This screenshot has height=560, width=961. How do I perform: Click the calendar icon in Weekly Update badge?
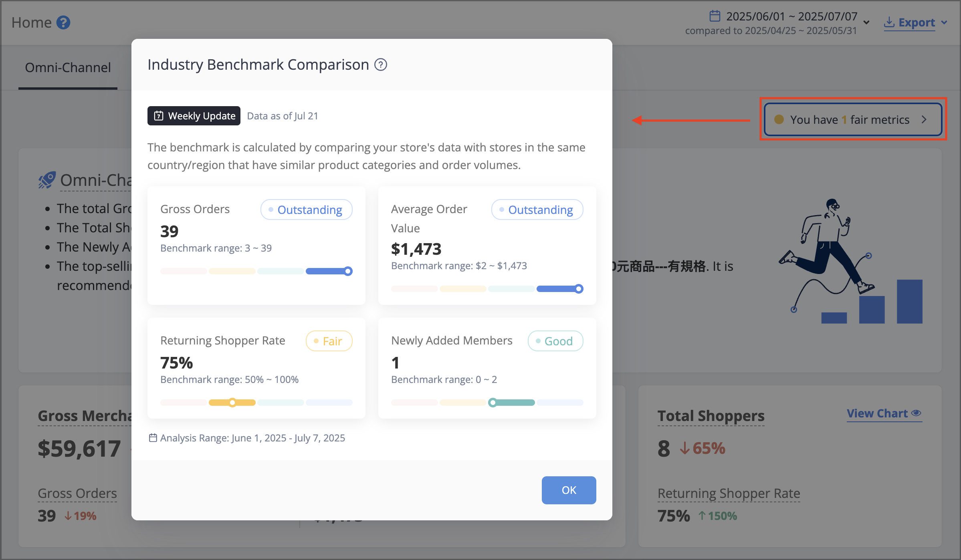[159, 116]
